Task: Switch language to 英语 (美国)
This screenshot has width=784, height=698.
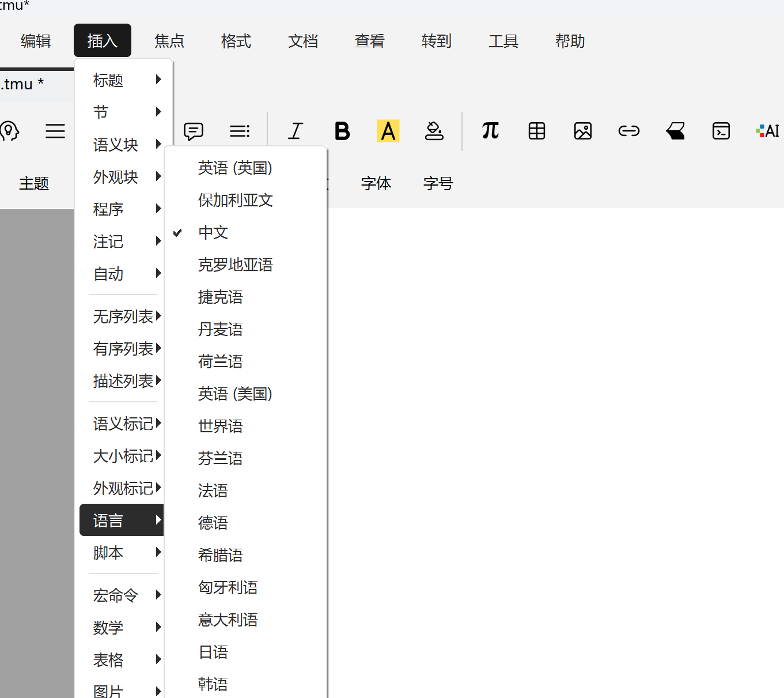Action: 235,394
